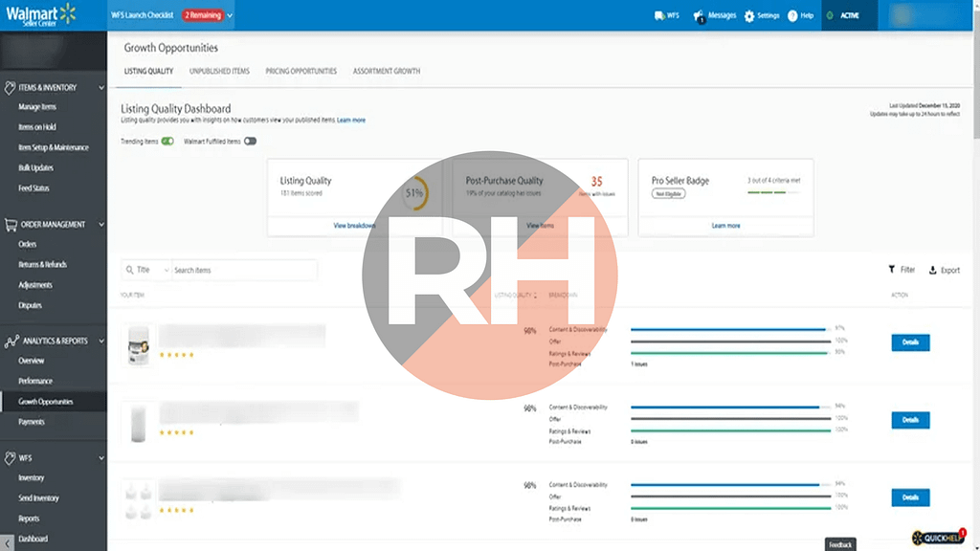Open Feed Status in the sidebar
Image resolution: width=980 pixels, height=551 pixels.
click(x=33, y=188)
